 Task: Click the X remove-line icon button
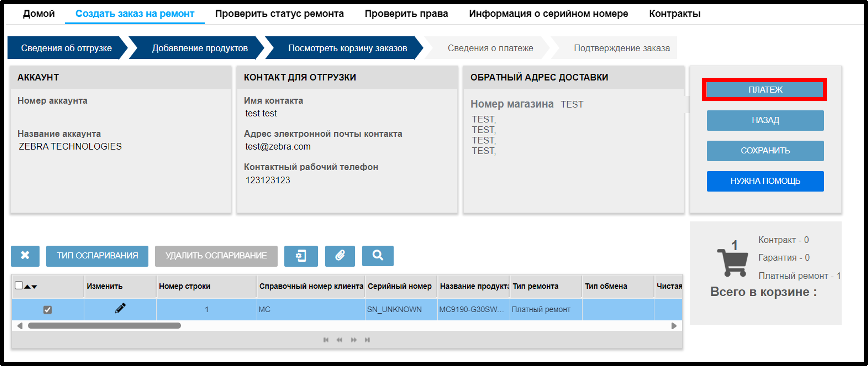coord(25,256)
